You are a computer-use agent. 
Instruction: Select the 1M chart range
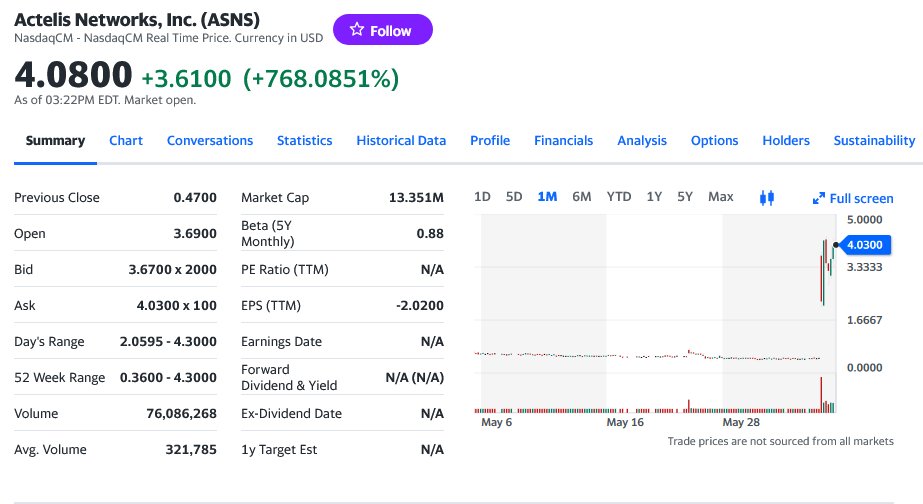tap(547, 197)
